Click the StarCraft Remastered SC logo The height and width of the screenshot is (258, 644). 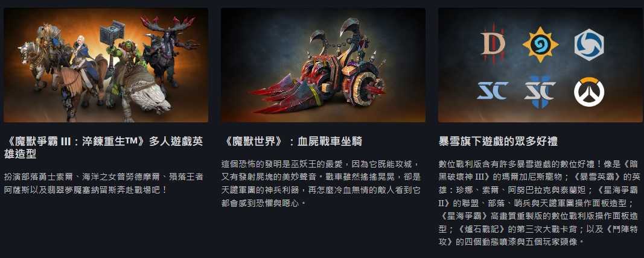pyautogui.click(x=493, y=90)
